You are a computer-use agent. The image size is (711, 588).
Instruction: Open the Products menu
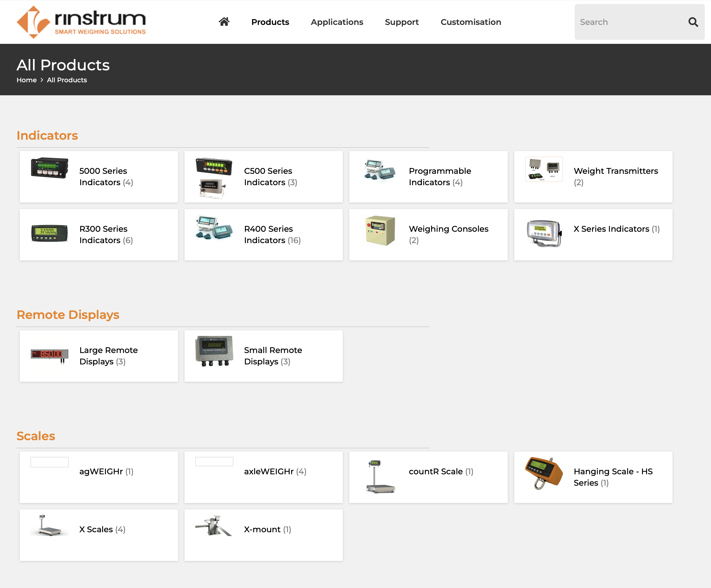270,22
